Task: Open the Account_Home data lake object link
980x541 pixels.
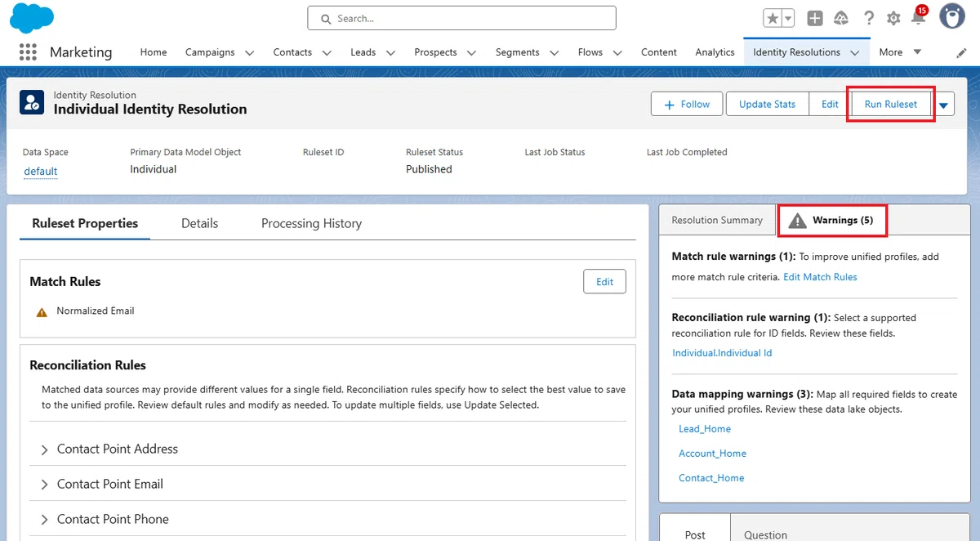Action: coord(712,454)
